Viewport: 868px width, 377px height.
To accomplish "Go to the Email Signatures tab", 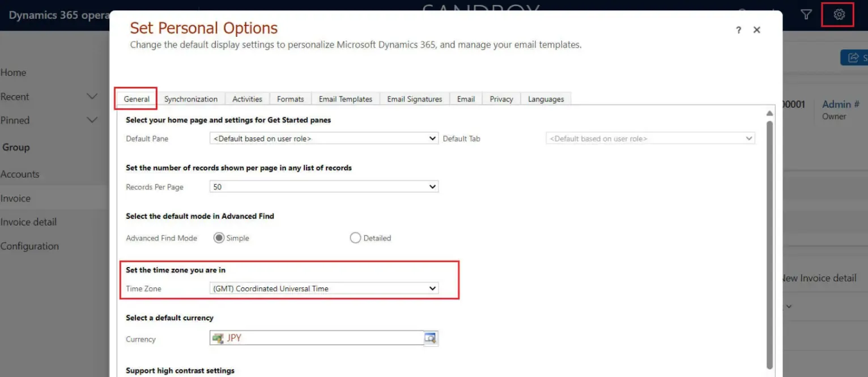I will click(x=414, y=99).
